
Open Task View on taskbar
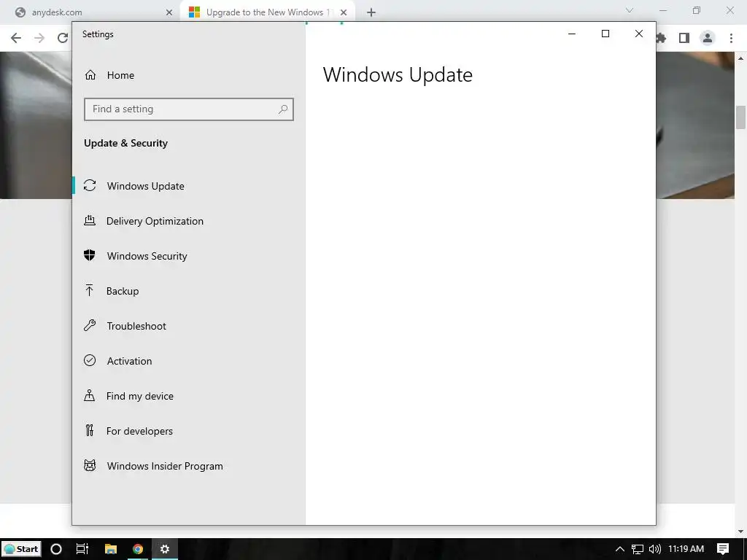tap(82, 549)
